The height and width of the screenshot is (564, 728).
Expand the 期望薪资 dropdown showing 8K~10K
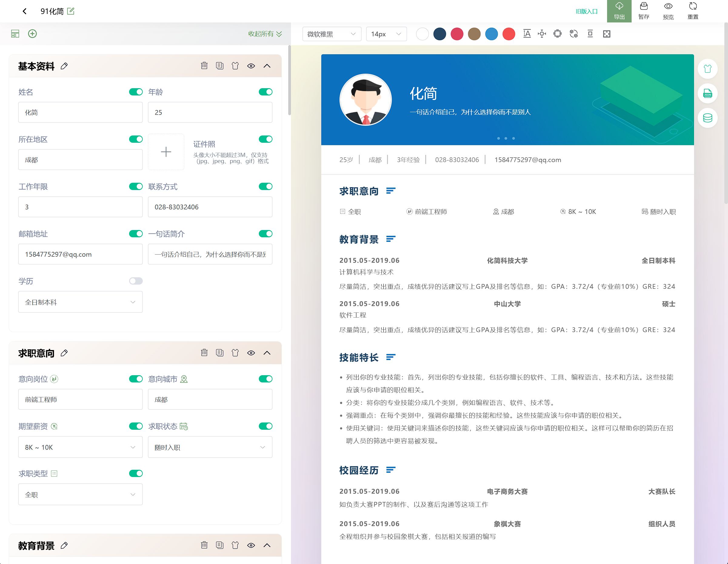[x=80, y=447]
